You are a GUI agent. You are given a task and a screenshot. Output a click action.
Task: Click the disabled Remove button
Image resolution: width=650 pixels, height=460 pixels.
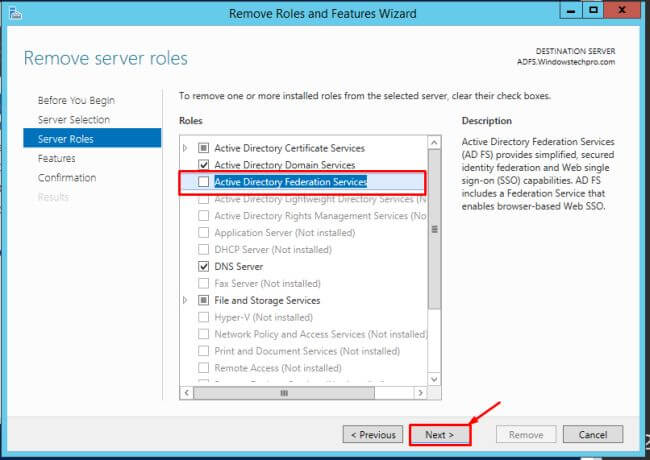[x=526, y=435]
